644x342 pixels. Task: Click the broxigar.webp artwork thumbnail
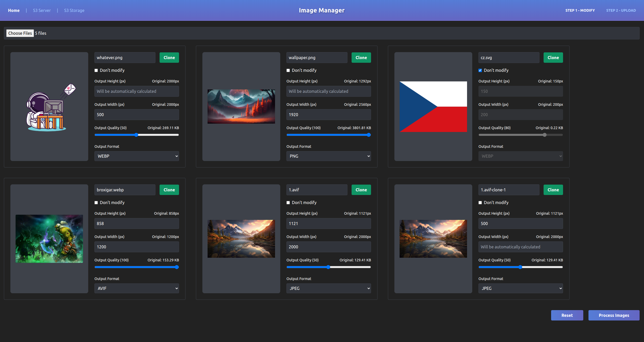tap(49, 239)
